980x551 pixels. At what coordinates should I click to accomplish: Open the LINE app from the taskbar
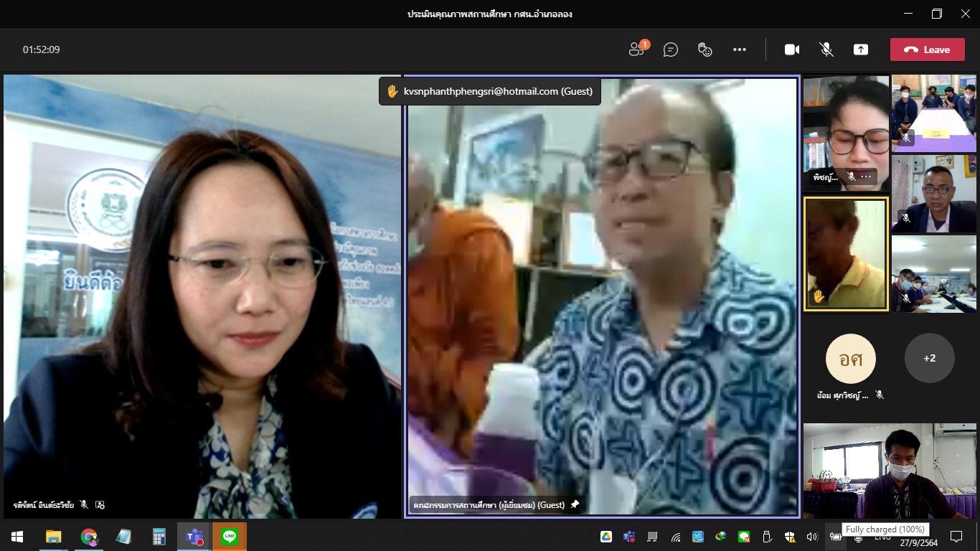click(x=230, y=537)
